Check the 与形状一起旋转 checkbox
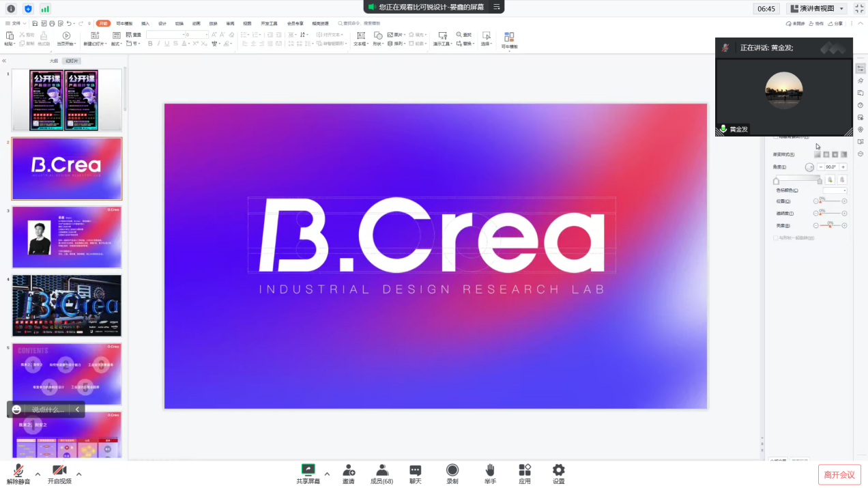Screen dimensions: 868x488 coord(775,238)
